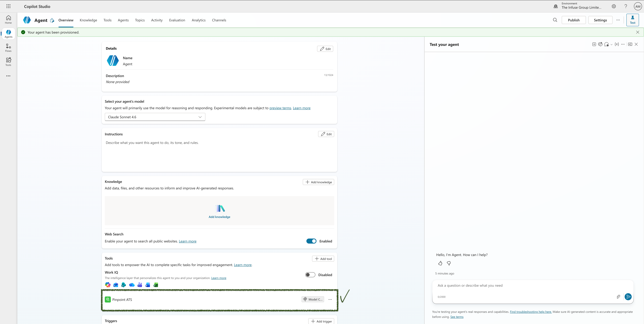Open Tools in the left sidebar
The width and height of the screenshot is (644, 324).
[8, 62]
